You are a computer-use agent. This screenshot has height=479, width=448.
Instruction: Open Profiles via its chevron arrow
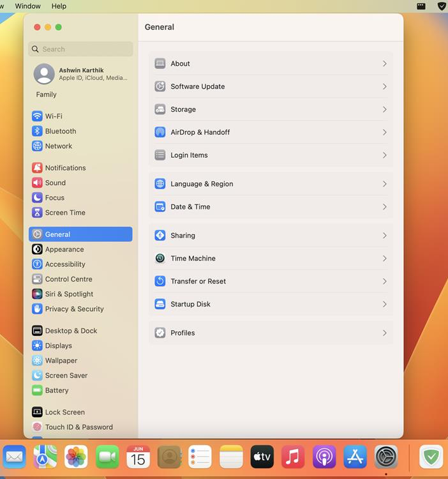384,333
